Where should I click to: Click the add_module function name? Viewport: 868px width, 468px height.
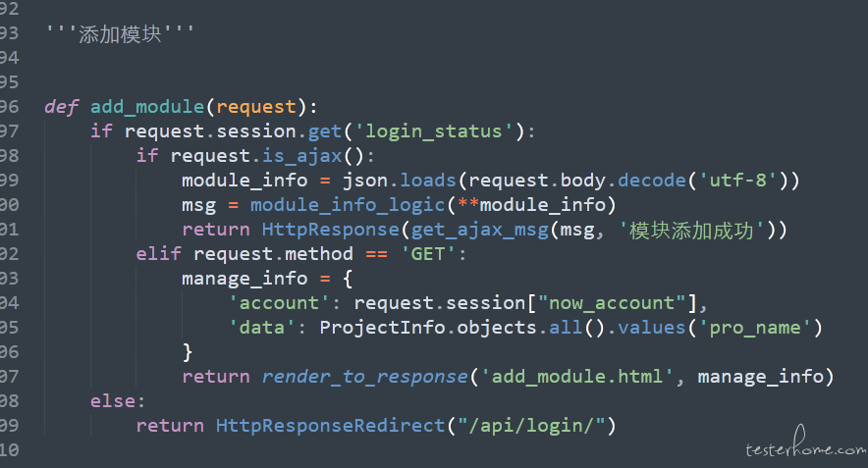coord(147,107)
